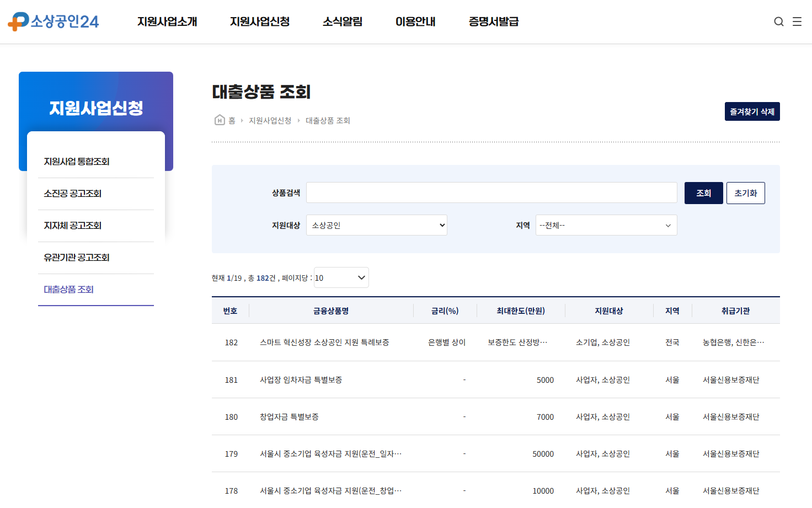Open 지원사업 통합조회 from the sidebar
This screenshot has height=508, width=812.
pos(76,161)
